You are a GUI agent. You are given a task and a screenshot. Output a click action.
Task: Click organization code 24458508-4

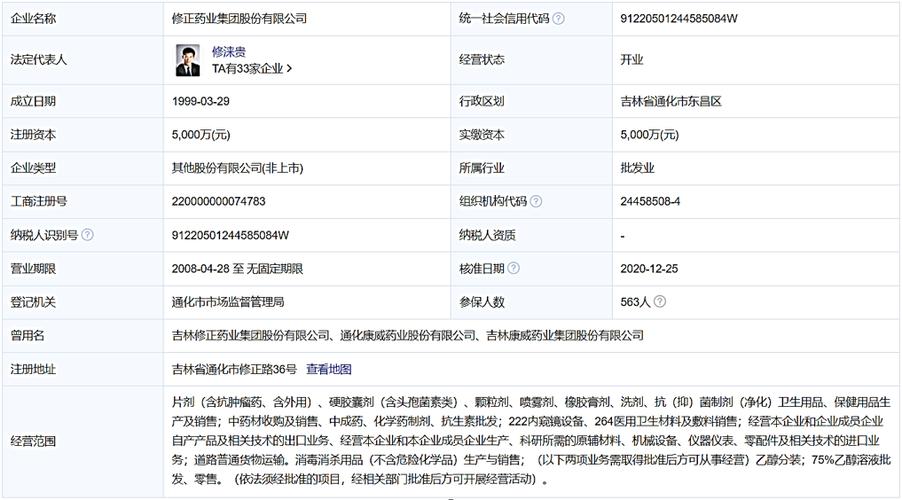tap(650, 201)
